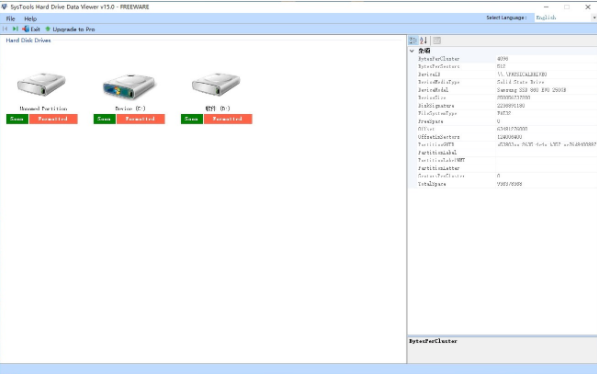Screen dimensions: 597x374
Task: Select the Windows system drive icon
Action: [x=129, y=85]
